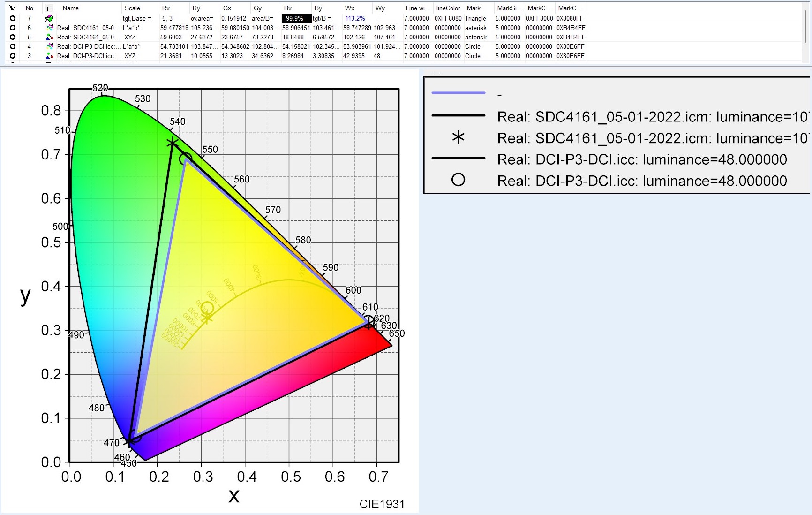
Task: Click the 113.2% value in row 7
Action: click(x=355, y=18)
